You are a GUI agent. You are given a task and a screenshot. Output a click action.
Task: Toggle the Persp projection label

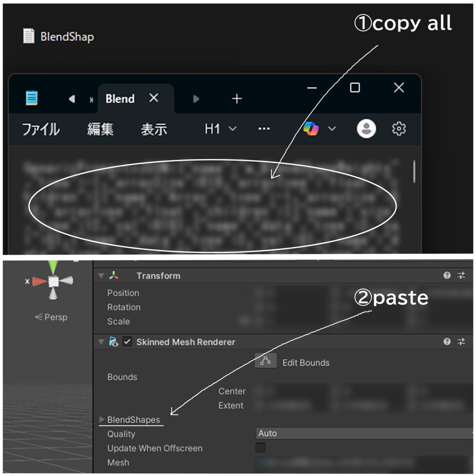[51, 317]
